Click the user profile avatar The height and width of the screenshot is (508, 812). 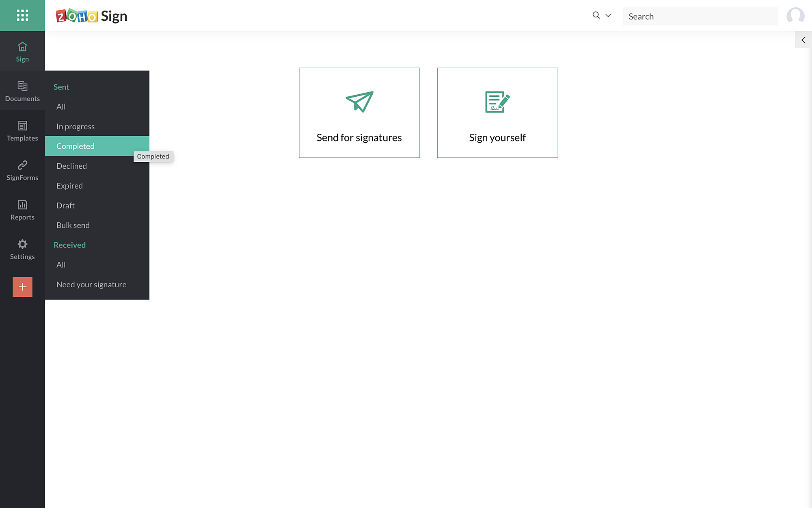coord(795,16)
